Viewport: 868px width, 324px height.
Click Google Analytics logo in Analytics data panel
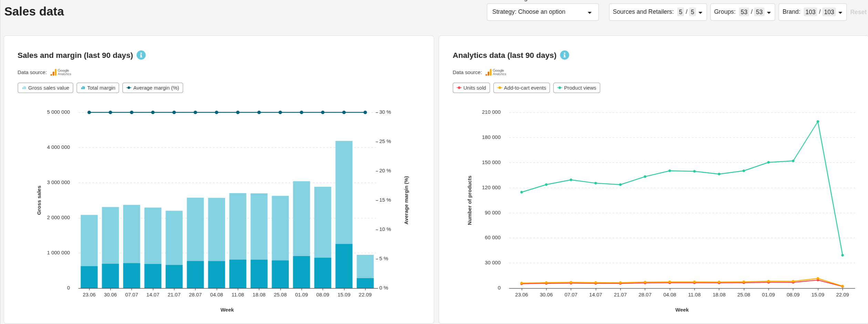496,72
